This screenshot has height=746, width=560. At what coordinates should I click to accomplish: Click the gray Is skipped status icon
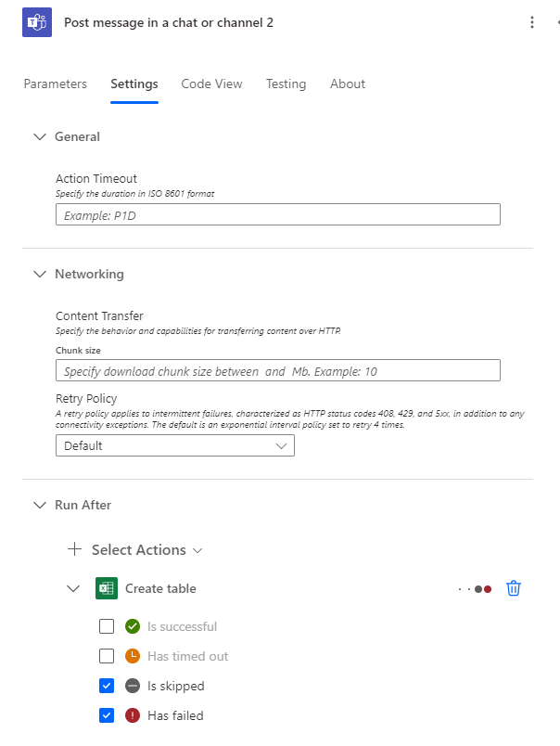click(x=133, y=686)
